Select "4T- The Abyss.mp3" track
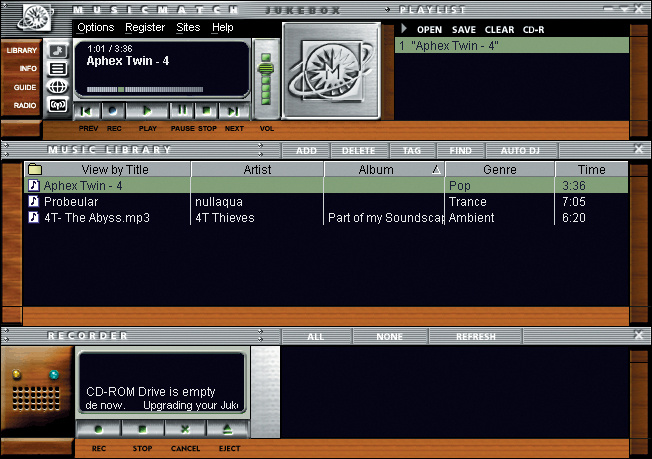This screenshot has height=459, width=652. (x=97, y=217)
